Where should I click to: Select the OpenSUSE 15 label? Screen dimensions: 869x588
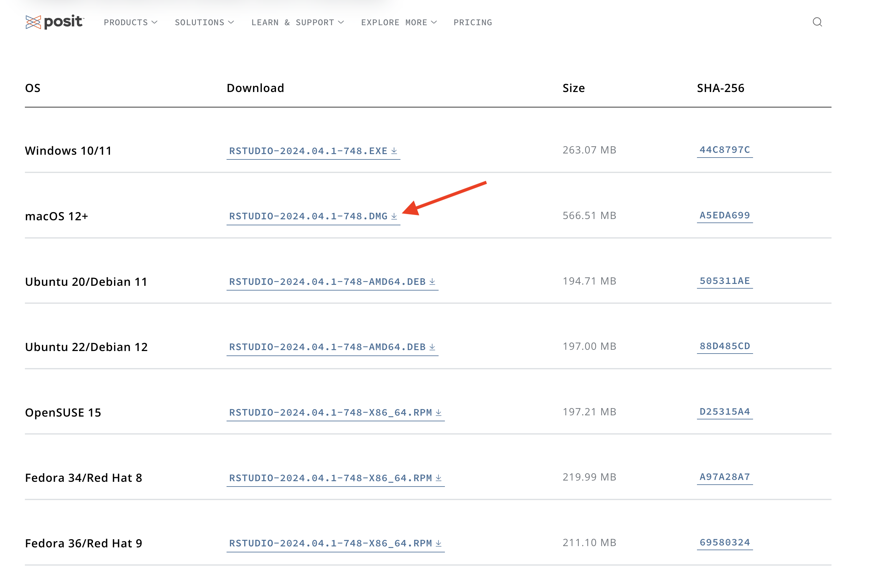click(x=63, y=412)
